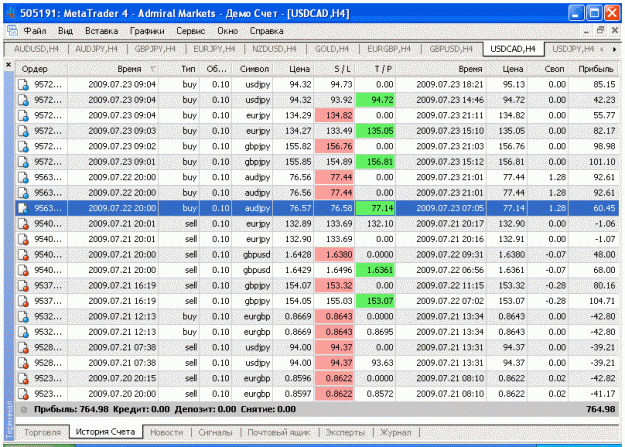625x447 pixels.
Task: Open the Графики menu
Action: (147, 31)
